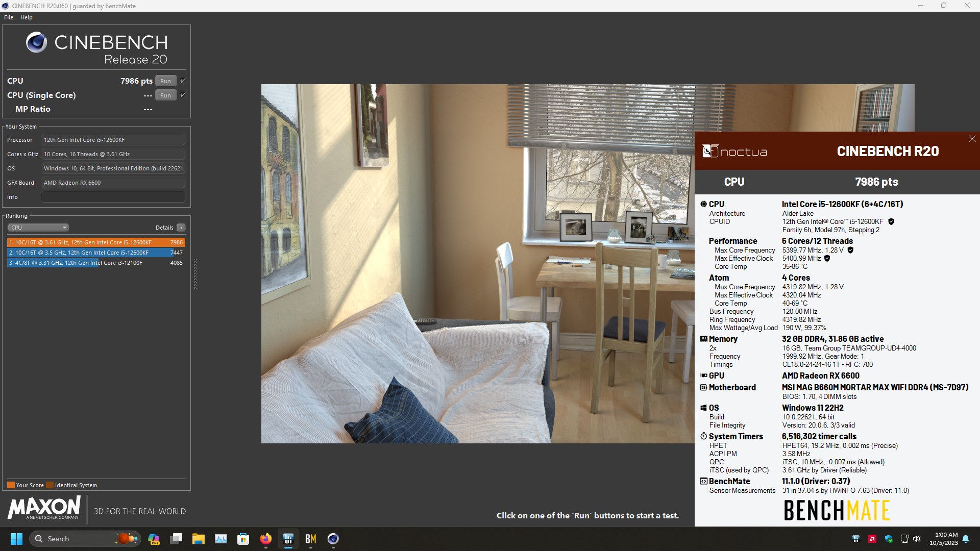Open the Windows Start menu
Image resolution: width=980 pixels, height=551 pixels.
click(x=16, y=539)
